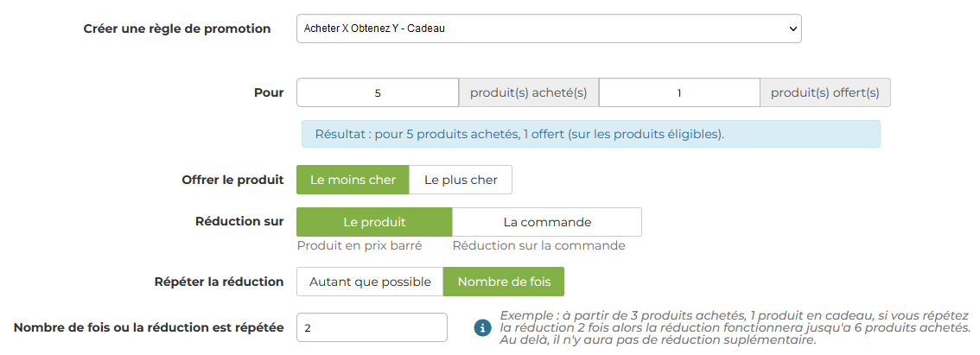This screenshot has height=355, width=980.
Task: Click the repetition count field containing 2
Action: 372,327
